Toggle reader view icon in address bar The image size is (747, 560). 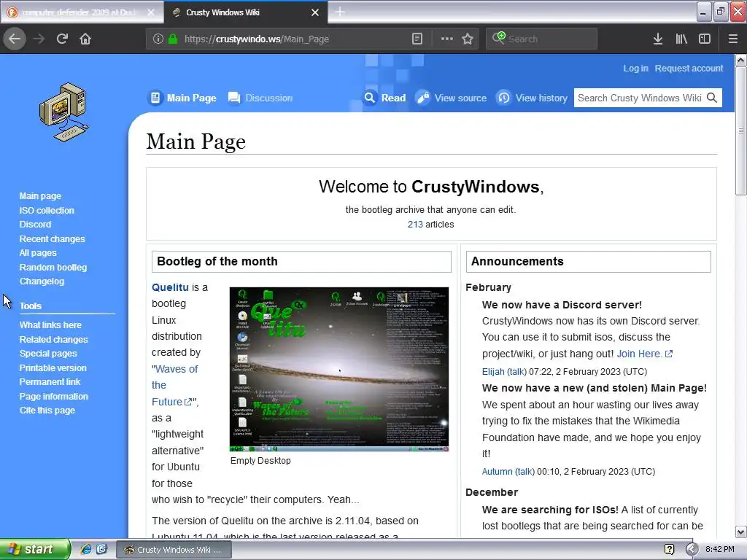(417, 39)
